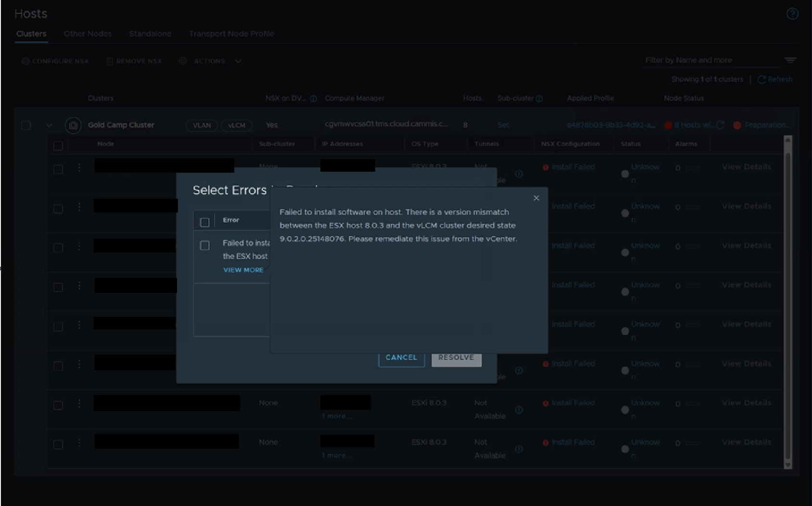Click the filter lines icon
The width and height of the screenshot is (812, 506).
(790, 60)
